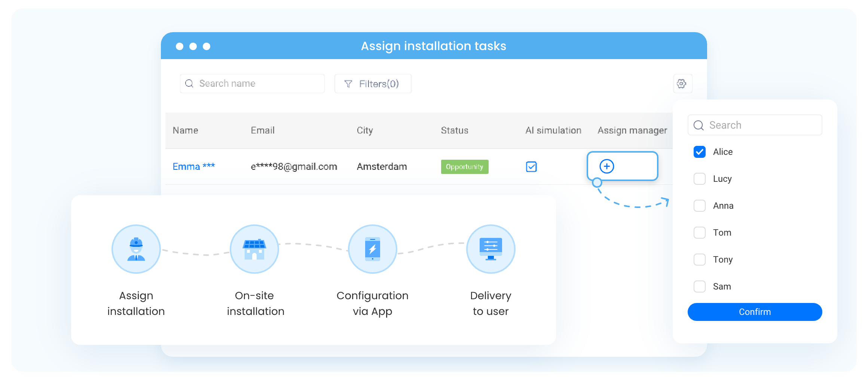Click the Configuration via App phone icon
This screenshot has width=868, height=386.
[373, 249]
